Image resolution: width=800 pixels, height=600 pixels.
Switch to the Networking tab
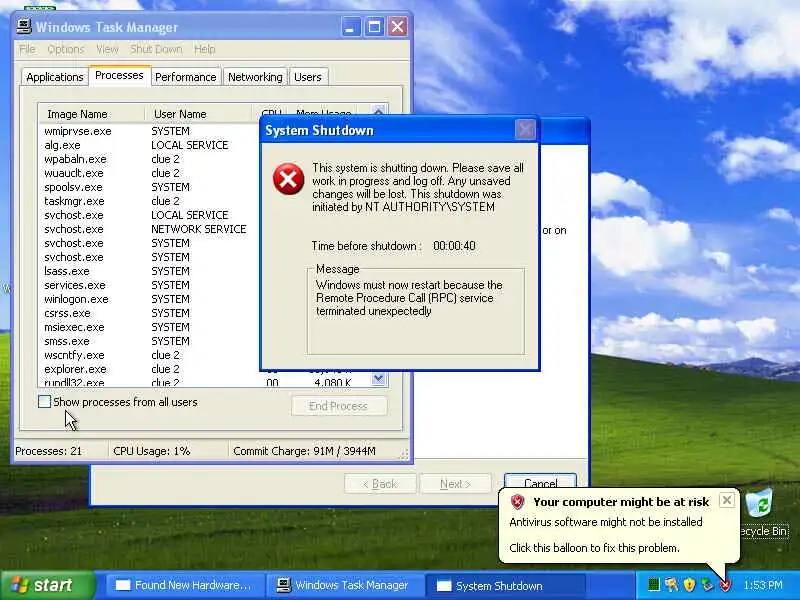[x=255, y=77]
